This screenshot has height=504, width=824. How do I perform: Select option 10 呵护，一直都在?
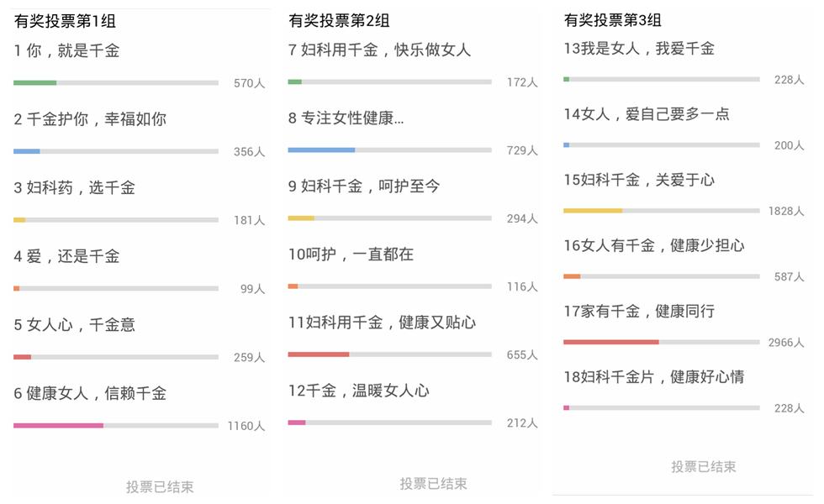click(x=351, y=255)
